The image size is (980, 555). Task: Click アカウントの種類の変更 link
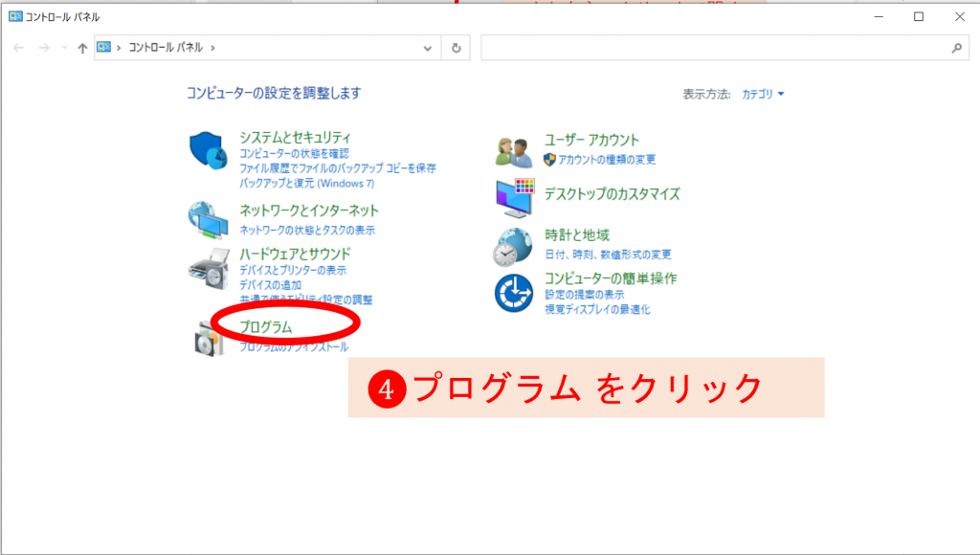coord(606,160)
